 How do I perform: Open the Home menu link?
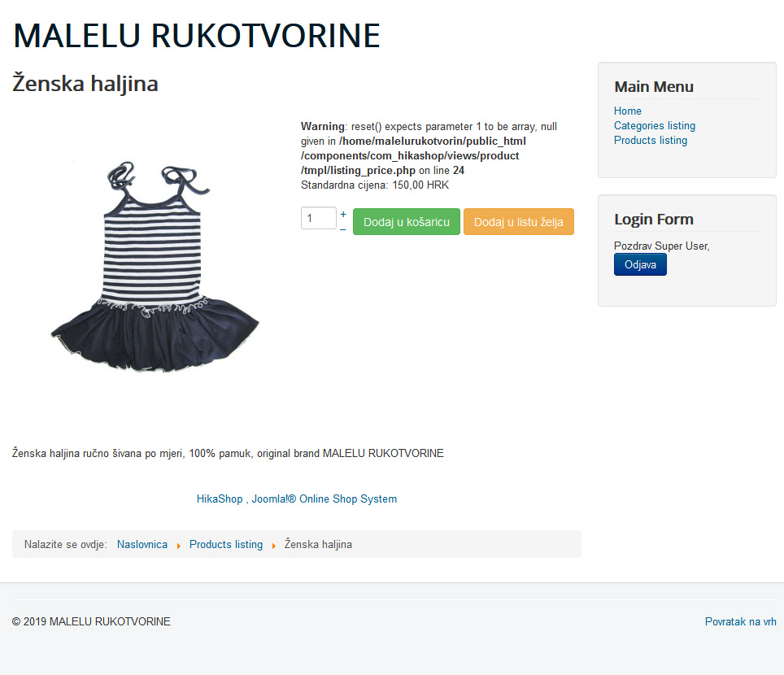628,111
